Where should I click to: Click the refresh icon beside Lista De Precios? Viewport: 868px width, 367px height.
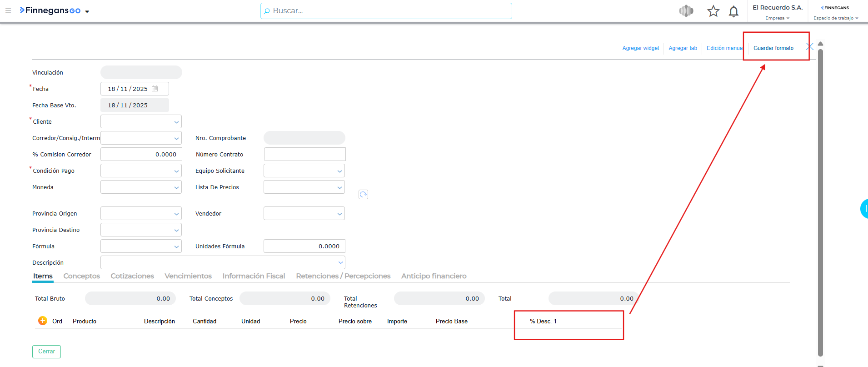click(363, 195)
